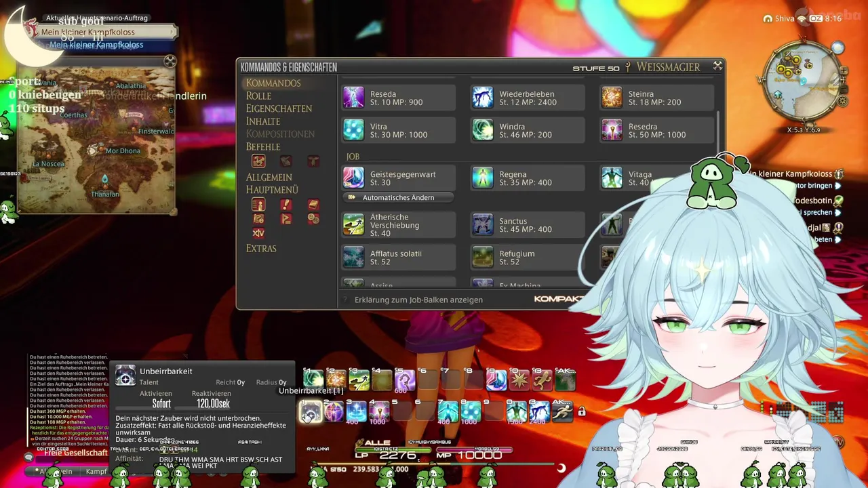Click the smiley face Hauptmenü icon
The height and width of the screenshot is (488, 868).
point(313,218)
